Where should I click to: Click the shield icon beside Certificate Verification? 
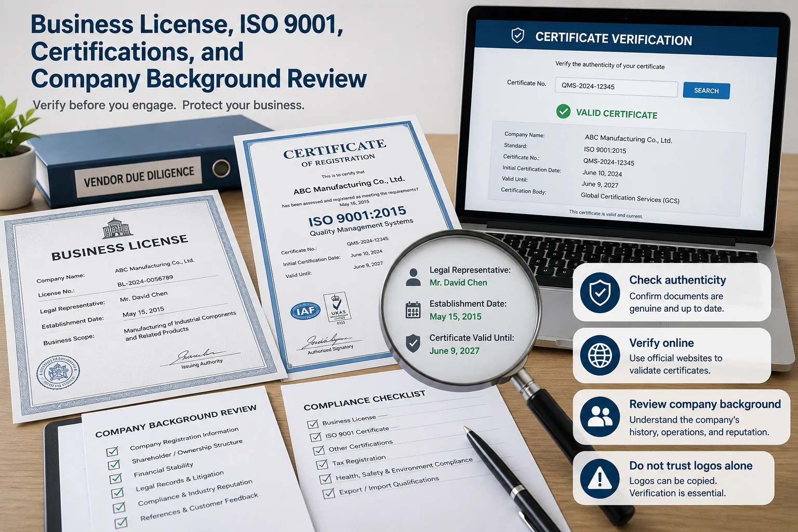pos(517,35)
